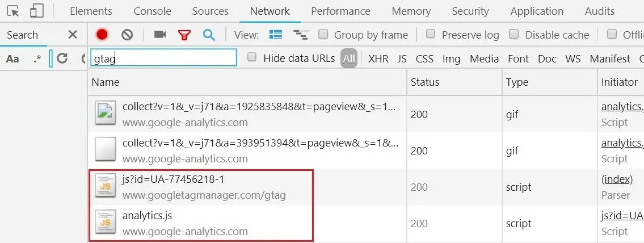Open the (index) initiator link
This screenshot has width=644, height=243.
tap(617, 179)
